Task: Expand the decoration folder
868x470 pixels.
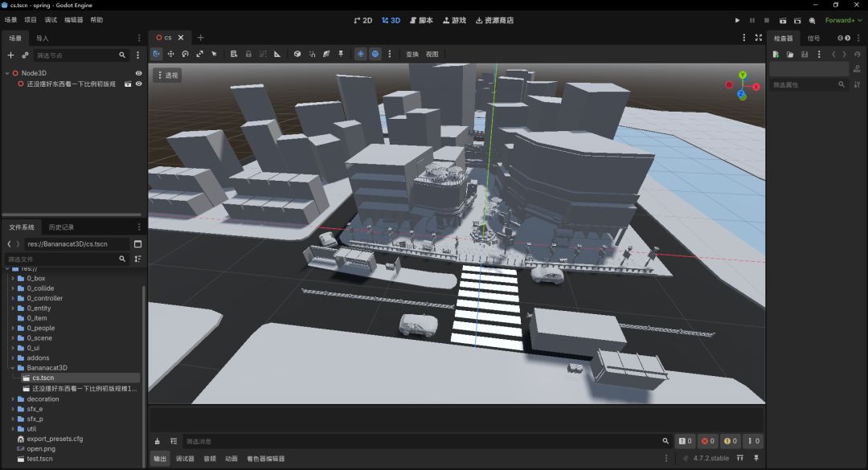Action: pos(13,399)
